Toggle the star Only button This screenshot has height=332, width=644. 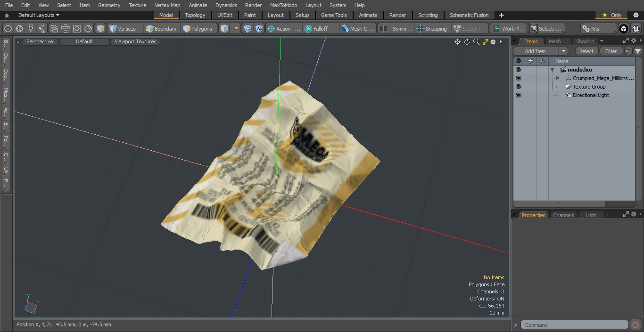611,15
